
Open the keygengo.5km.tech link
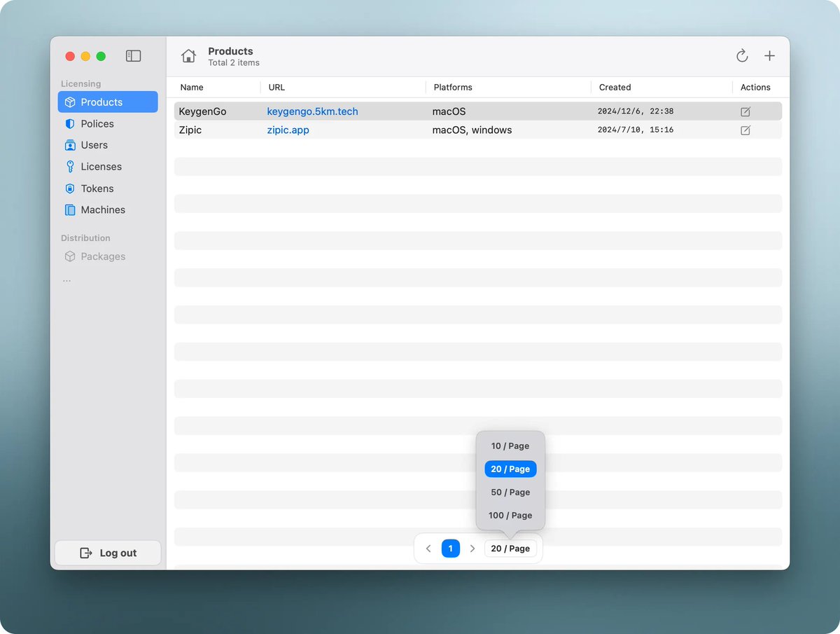(312, 111)
